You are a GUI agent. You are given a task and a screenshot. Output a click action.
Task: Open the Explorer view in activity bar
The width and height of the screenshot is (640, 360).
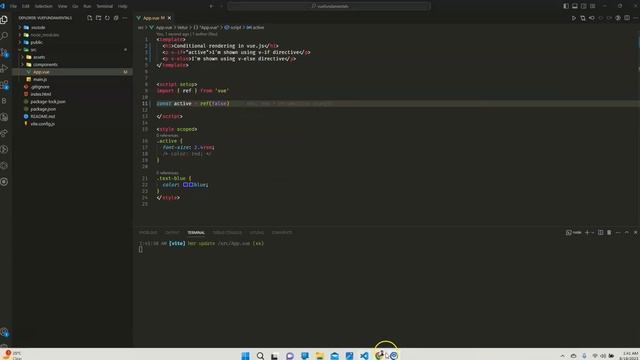pyautogui.click(x=4, y=19)
